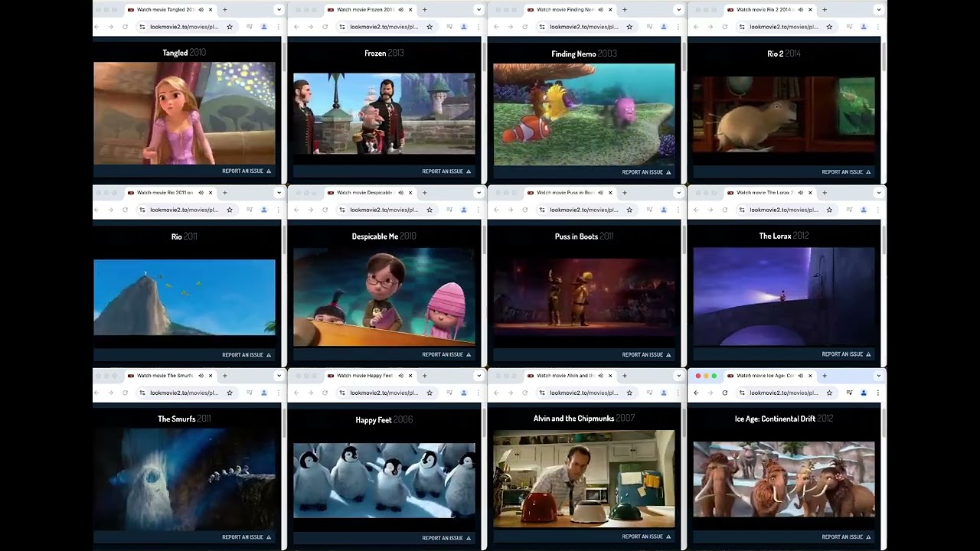Mute the Rio 2011 tab audio
Screen dimensions: 980x551
[x=201, y=193]
